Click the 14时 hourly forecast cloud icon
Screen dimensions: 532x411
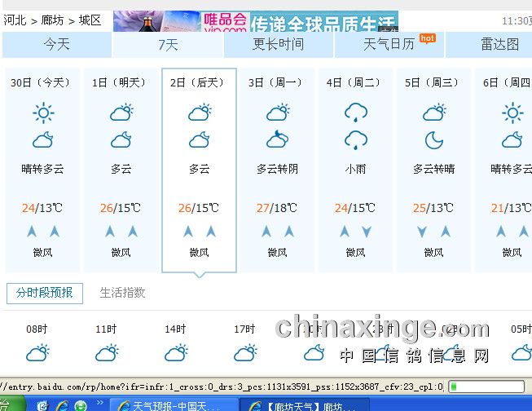coord(175,353)
